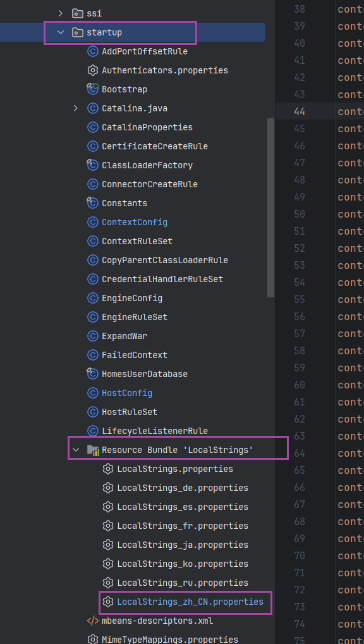This screenshot has height=644, width=364.
Task: Click HostRuleSet class icon
Action: (93, 412)
